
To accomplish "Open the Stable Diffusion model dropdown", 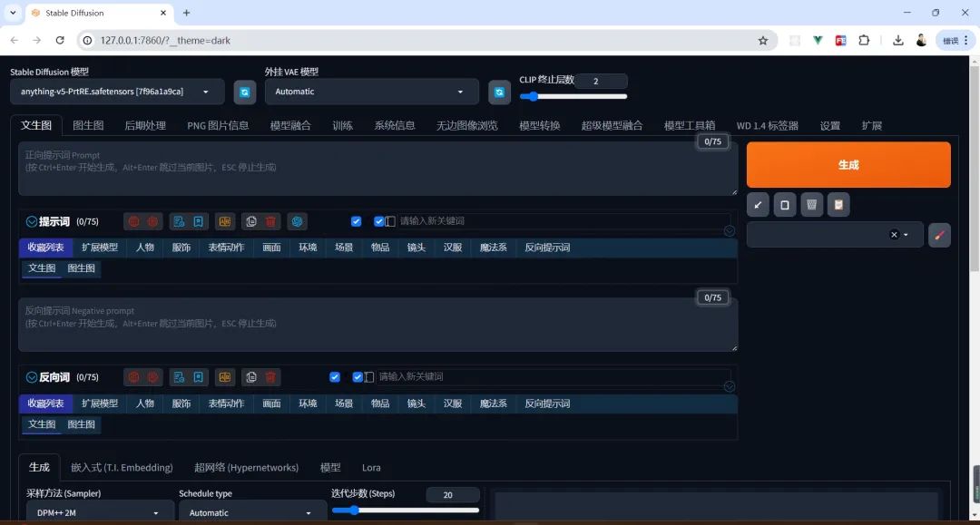I will tap(117, 92).
